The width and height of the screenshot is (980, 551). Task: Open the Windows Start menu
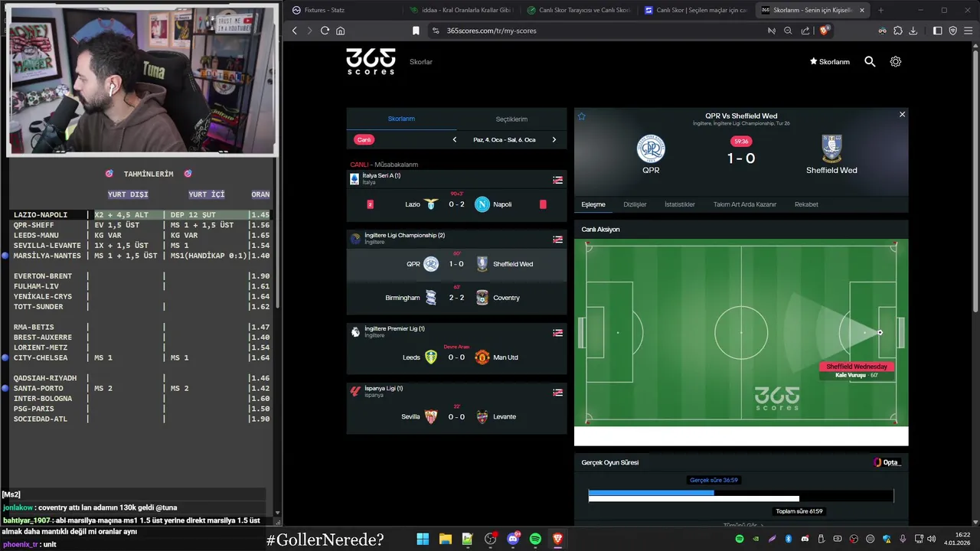423,539
